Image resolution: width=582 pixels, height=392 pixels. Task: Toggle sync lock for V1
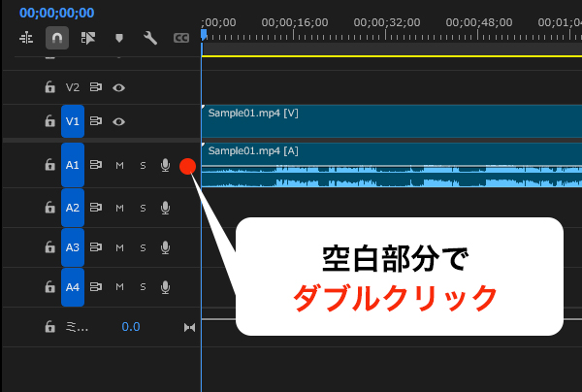point(96,121)
